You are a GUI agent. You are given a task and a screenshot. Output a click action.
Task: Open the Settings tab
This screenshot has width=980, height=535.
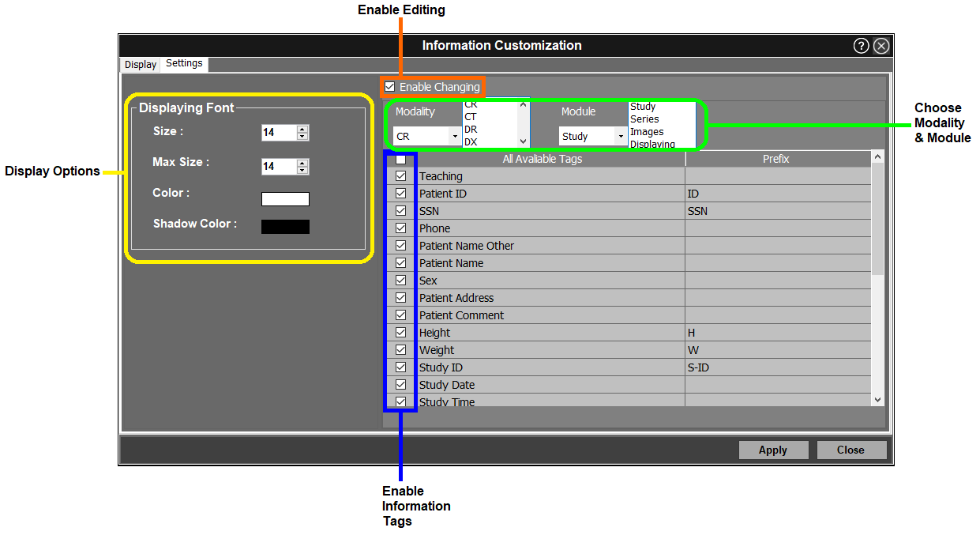pyautogui.click(x=184, y=64)
